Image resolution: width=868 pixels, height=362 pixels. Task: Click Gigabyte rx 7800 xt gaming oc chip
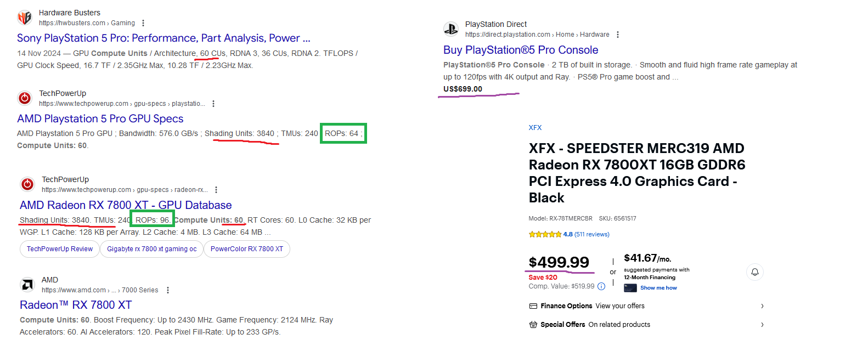click(151, 249)
